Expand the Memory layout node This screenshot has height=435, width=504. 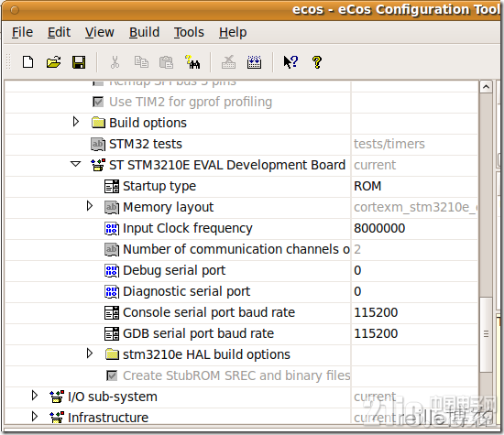(x=90, y=206)
